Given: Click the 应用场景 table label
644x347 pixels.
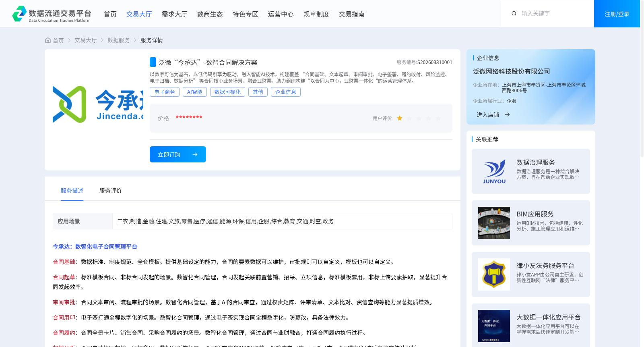Looking at the screenshot, I should 69,221.
